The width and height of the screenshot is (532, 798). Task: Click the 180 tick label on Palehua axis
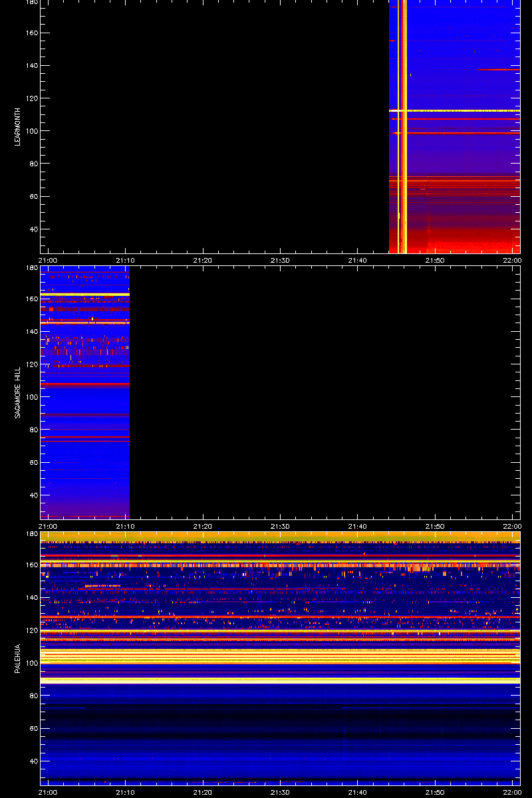pos(31,534)
